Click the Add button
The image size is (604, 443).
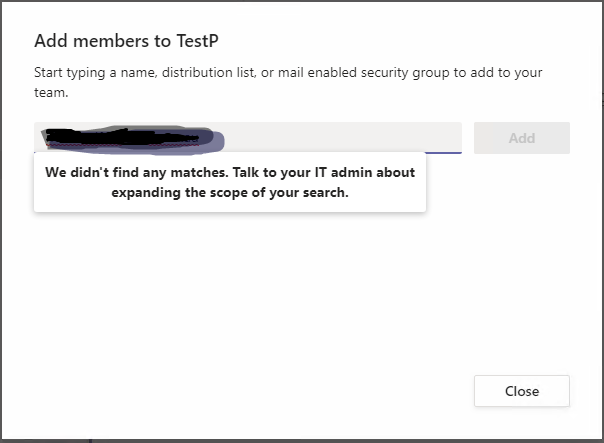[521, 138]
